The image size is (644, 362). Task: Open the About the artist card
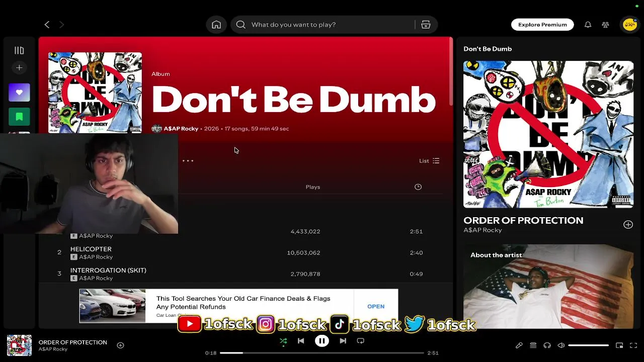pyautogui.click(x=548, y=287)
